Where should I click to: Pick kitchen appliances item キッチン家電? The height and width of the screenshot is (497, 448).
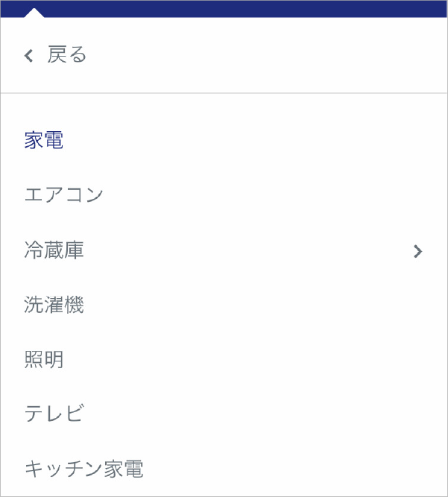(x=84, y=469)
